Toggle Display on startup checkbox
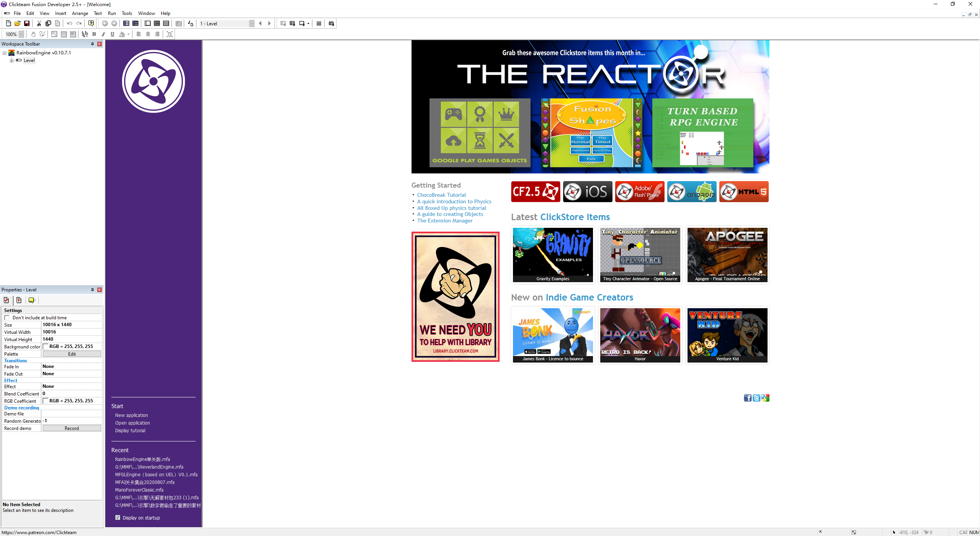Viewport: 980px width, 536px height. click(x=118, y=518)
